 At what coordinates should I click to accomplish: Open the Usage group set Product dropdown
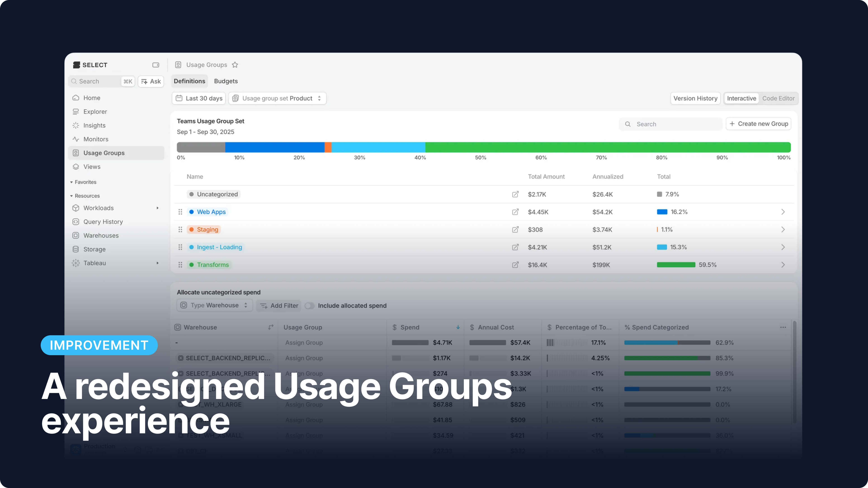click(x=277, y=98)
